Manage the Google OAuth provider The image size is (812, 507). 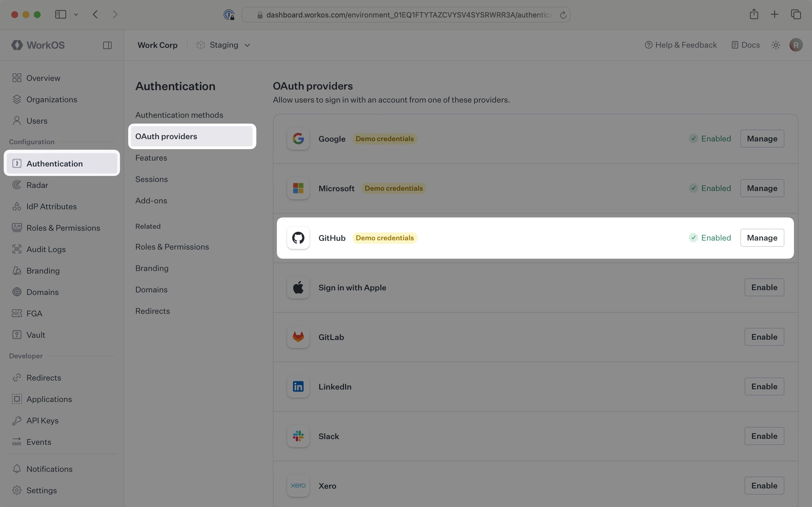tap(762, 138)
